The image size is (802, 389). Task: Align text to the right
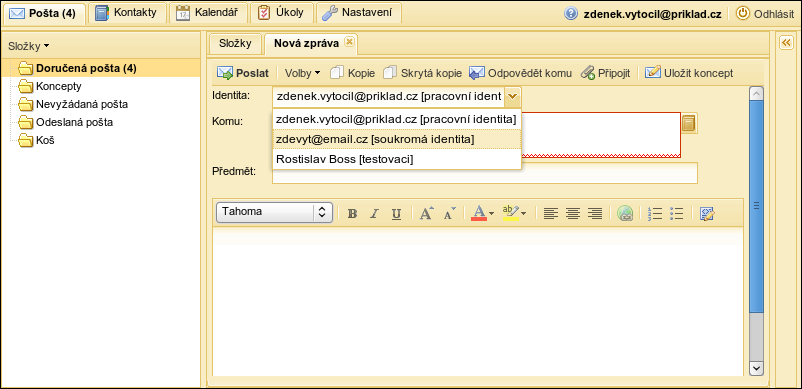pyautogui.click(x=594, y=214)
